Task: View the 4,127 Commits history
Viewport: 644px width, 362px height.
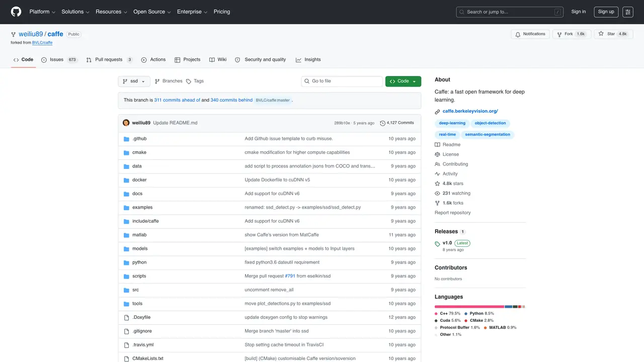Action: [x=397, y=123]
